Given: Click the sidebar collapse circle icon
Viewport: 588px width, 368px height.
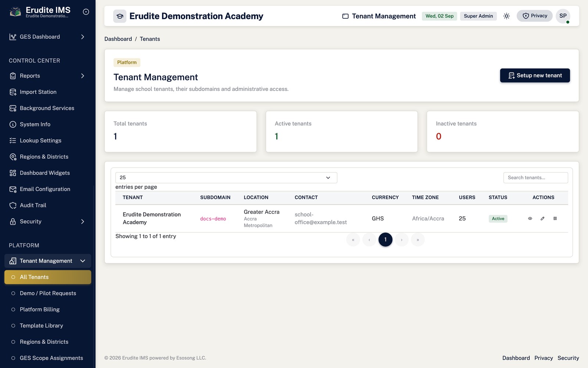Looking at the screenshot, I should (86, 12).
